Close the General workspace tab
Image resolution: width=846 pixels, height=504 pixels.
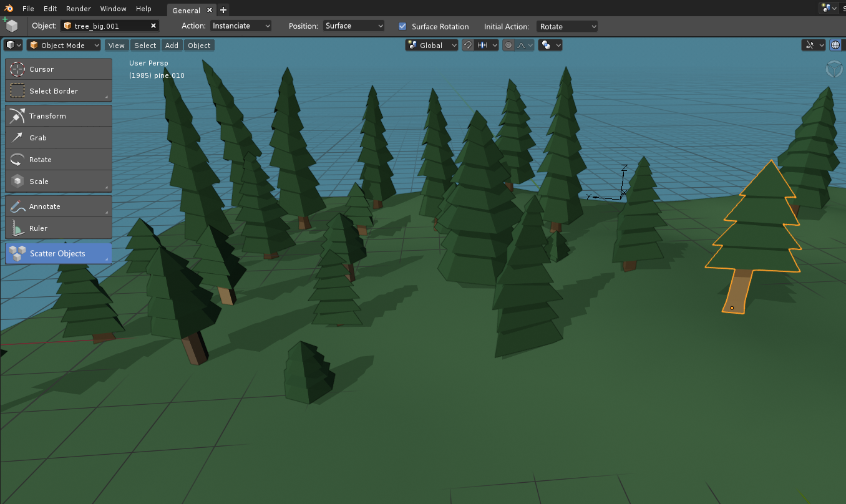click(x=210, y=10)
